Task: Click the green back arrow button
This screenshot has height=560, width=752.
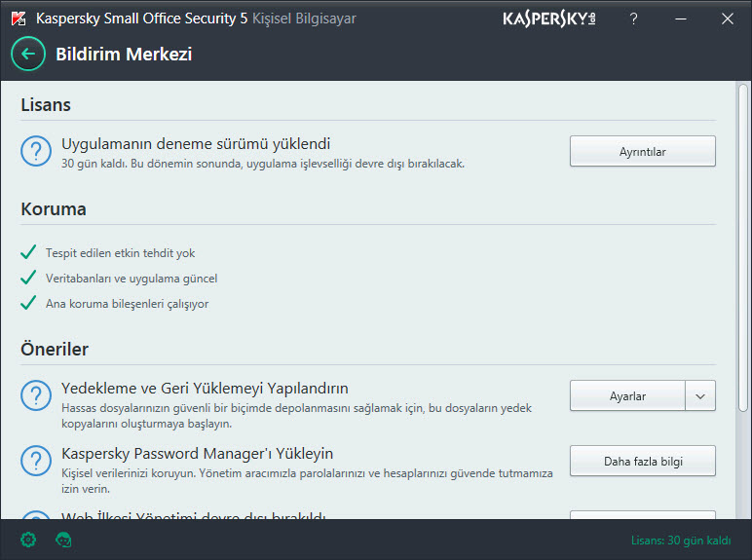Action: 28,54
